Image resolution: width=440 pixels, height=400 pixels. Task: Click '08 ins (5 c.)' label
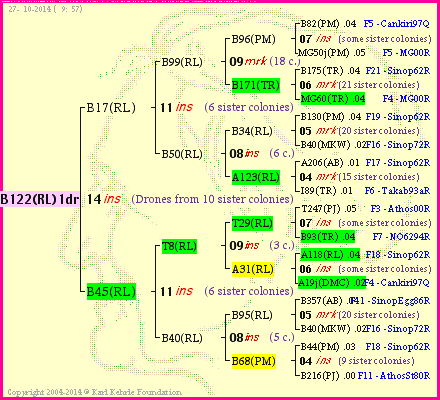262,337
